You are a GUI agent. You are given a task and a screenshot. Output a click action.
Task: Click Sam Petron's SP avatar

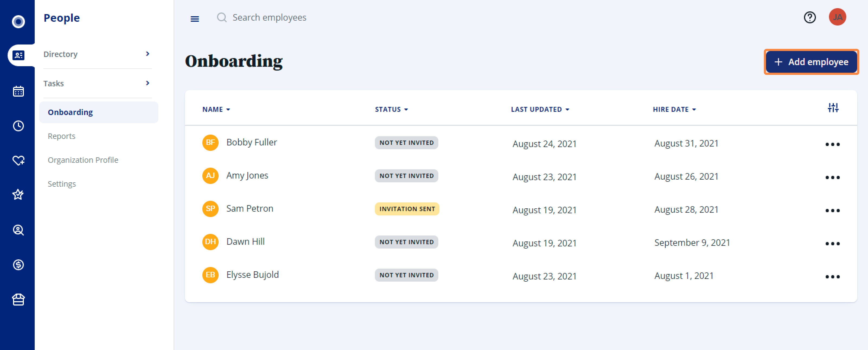tap(210, 208)
